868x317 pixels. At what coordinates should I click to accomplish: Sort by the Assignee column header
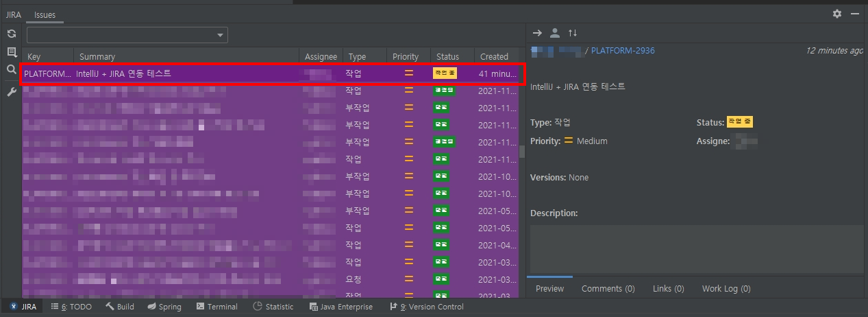click(321, 56)
